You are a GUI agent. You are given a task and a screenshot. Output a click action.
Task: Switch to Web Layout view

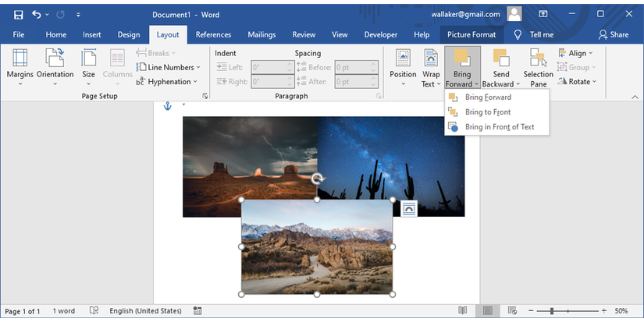tap(512, 311)
